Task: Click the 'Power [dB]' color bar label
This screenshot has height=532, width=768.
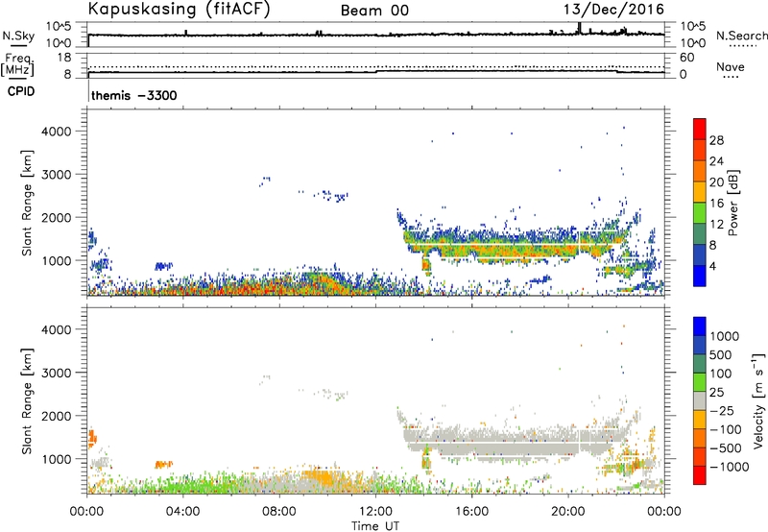Action: [732, 203]
